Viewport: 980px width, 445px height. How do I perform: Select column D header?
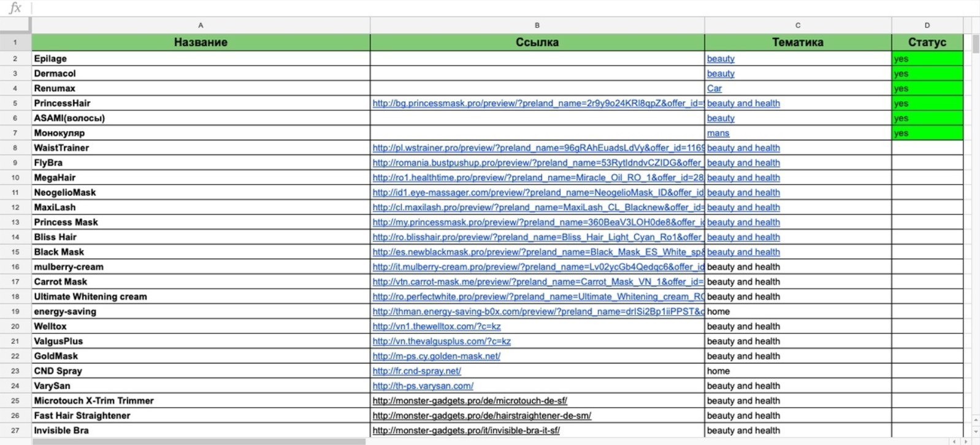927,25
